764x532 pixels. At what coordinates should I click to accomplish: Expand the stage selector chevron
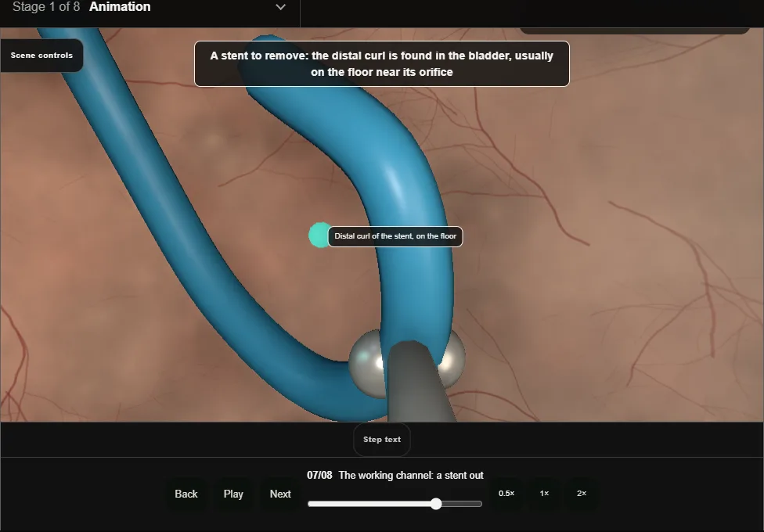[x=281, y=7]
